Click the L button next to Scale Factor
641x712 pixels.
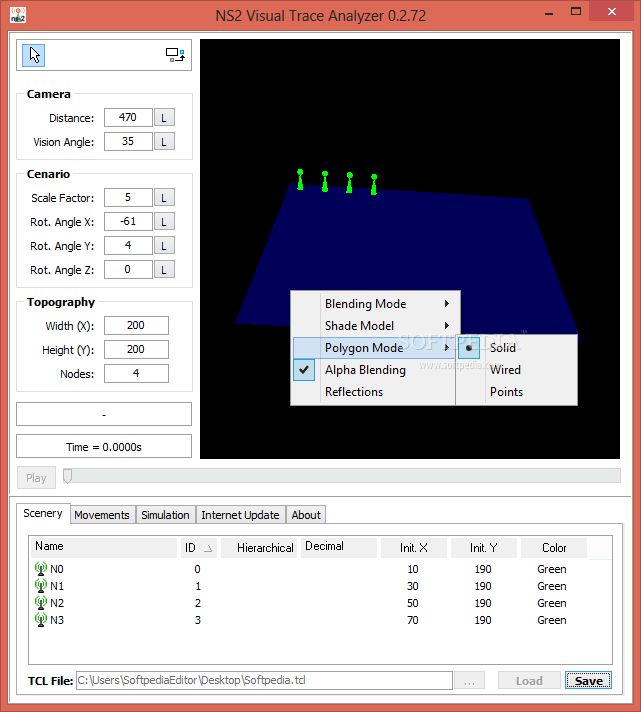164,198
